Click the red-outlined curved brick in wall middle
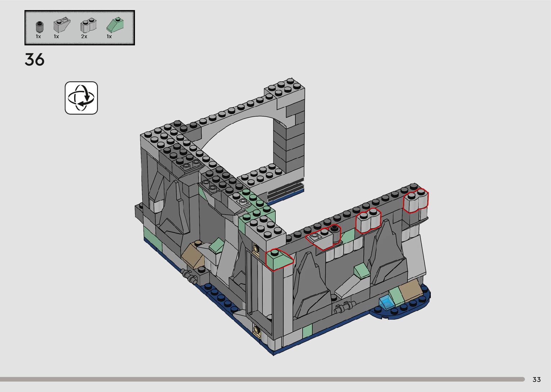This screenshot has height=392, width=551. pos(368,221)
